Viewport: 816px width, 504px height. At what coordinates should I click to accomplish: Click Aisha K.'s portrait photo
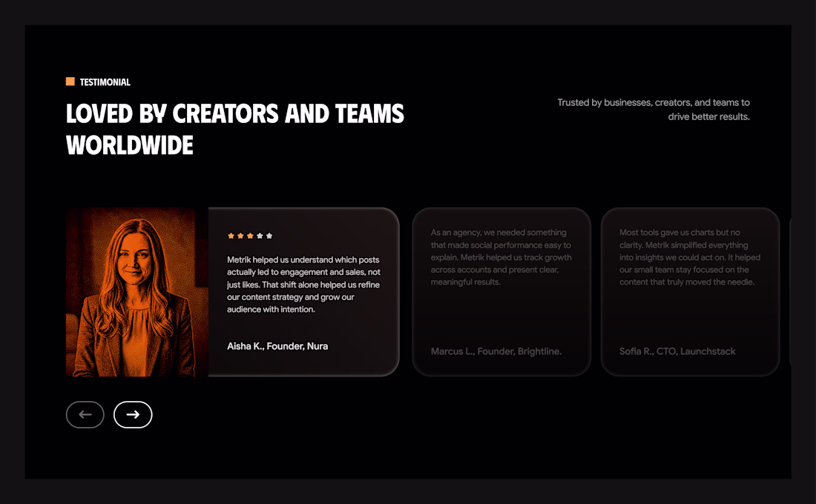tap(137, 292)
